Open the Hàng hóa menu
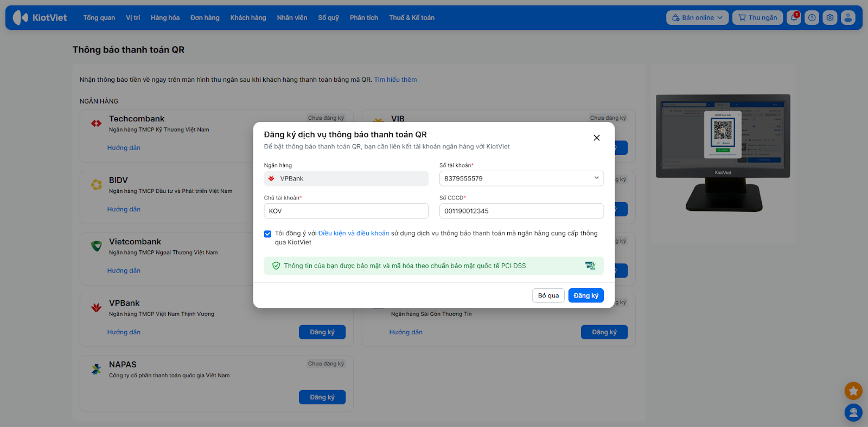This screenshot has width=868, height=427. (165, 18)
